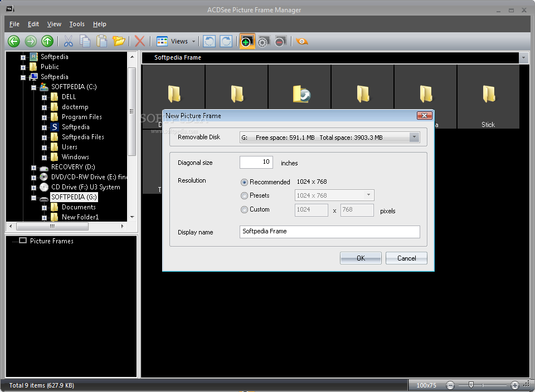Collapse the SOFTPEDIA (G:) drive node
The height and width of the screenshot is (392, 535).
click(33, 198)
